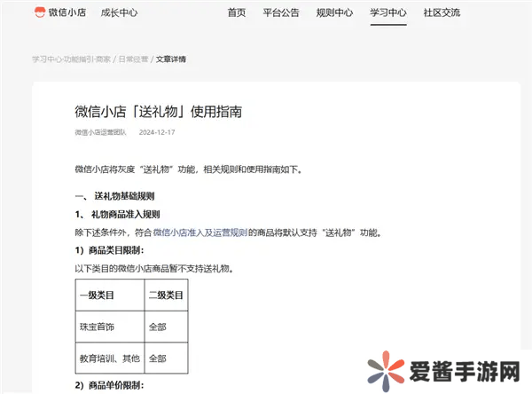Go to the 首页 tab
The height and width of the screenshot is (394, 532).
(x=236, y=12)
